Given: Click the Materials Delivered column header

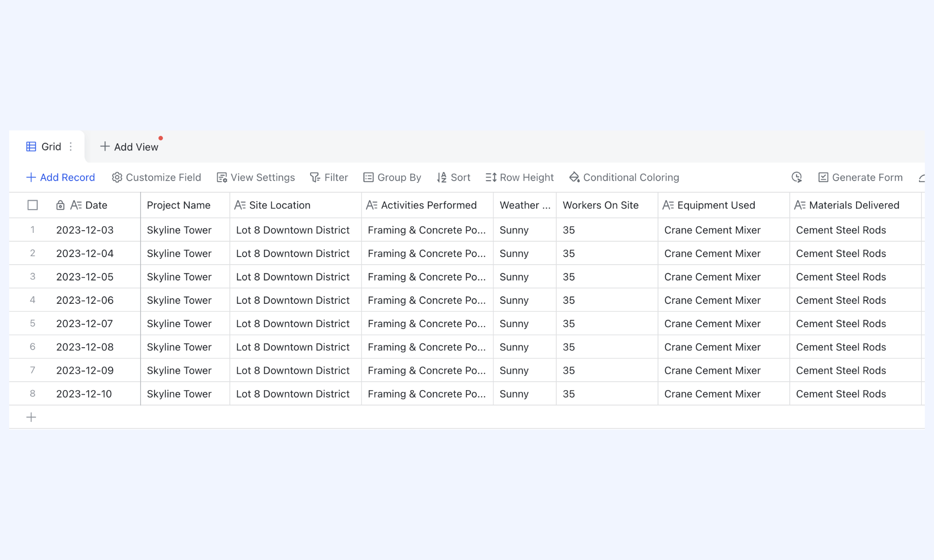Looking at the screenshot, I should [856, 205].
